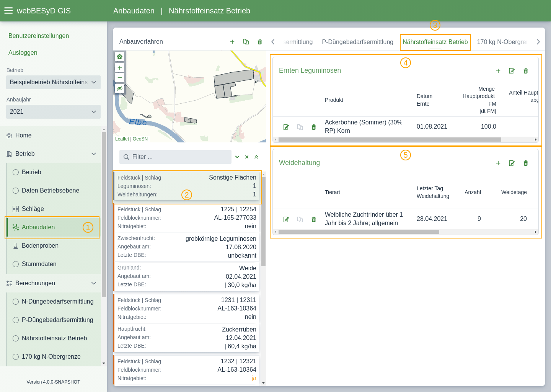The height and width of the screenshot is (392, 551).
Task: Edit Ernten Leguminosen section header icon
Action: [x=512, y=71]
